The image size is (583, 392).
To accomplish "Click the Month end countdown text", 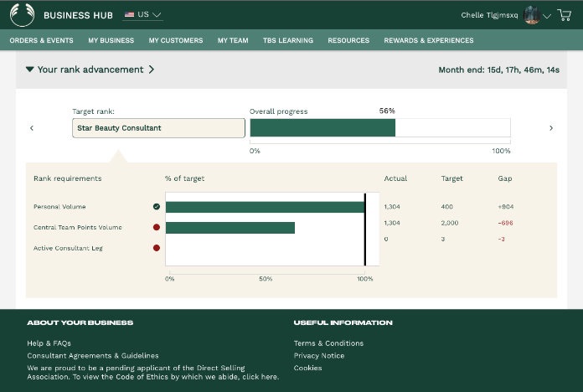I will (498, 70).
